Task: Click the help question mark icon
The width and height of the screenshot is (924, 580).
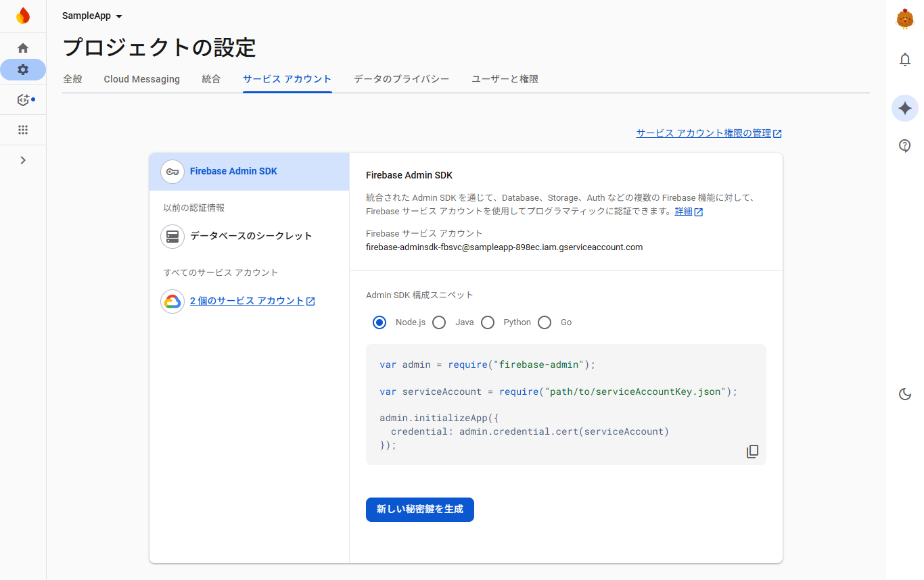Action: (904, 145)
